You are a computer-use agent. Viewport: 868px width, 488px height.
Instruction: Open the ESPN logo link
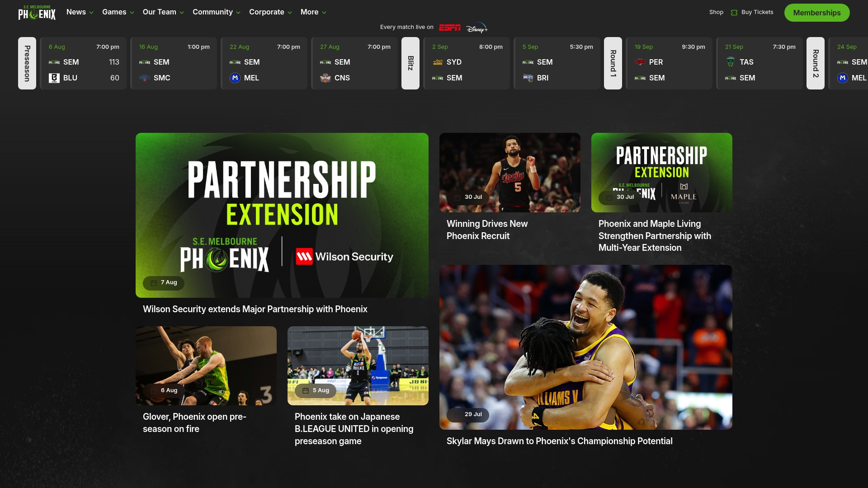450,28
